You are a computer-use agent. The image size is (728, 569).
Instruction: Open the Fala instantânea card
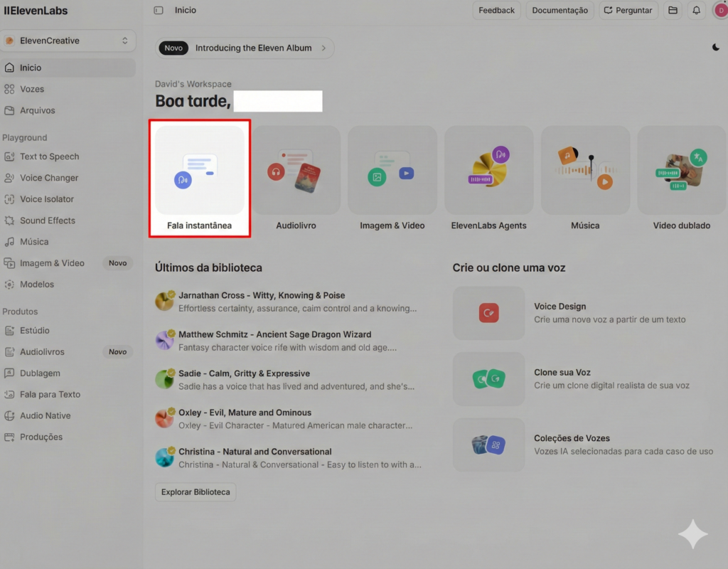[x=200, y=179]
